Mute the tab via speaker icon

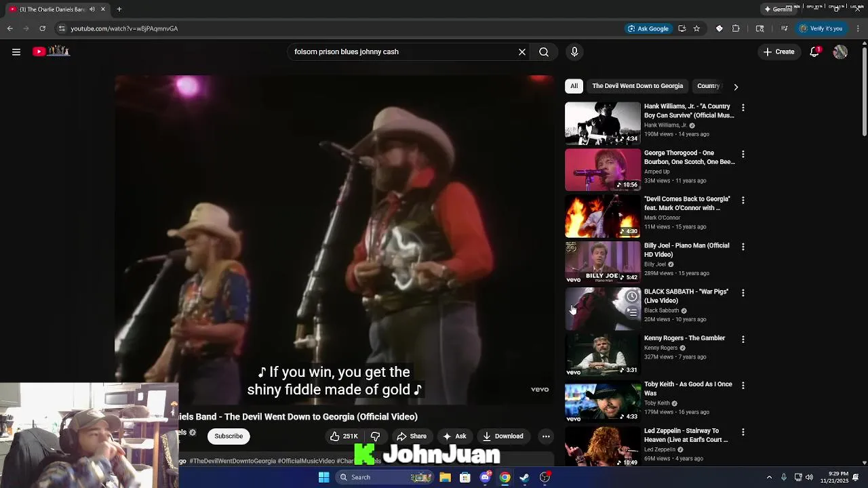92,9
